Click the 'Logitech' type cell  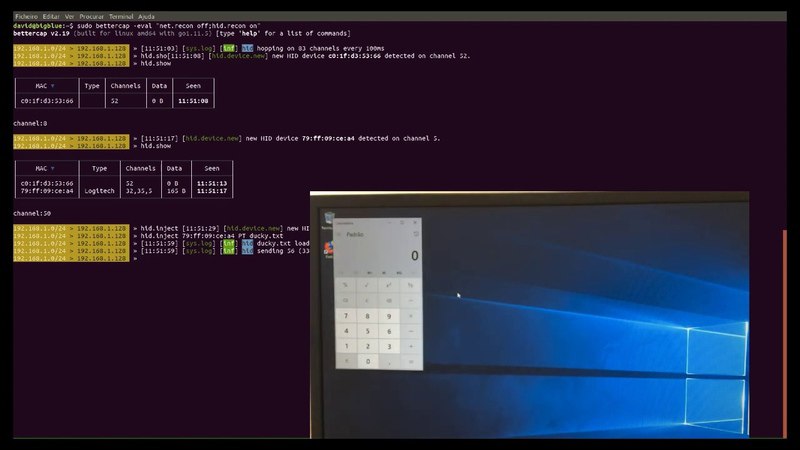point(99,191)
